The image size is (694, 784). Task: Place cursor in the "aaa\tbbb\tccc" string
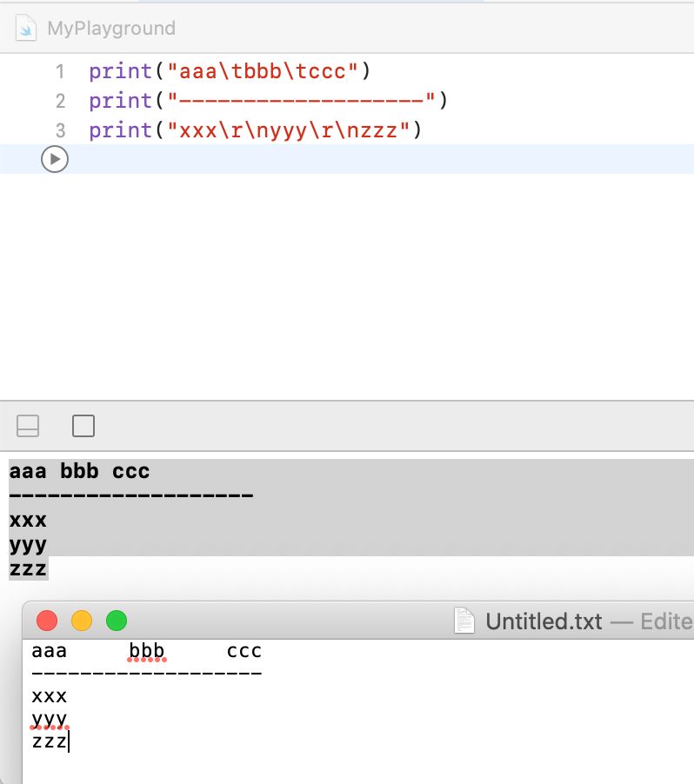point(268,71)
